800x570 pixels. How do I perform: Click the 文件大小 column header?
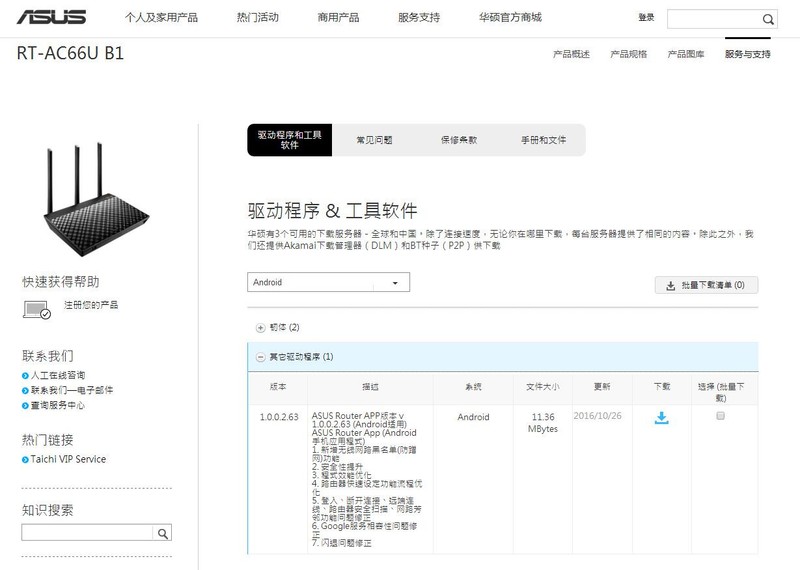(x=543, y=387)
